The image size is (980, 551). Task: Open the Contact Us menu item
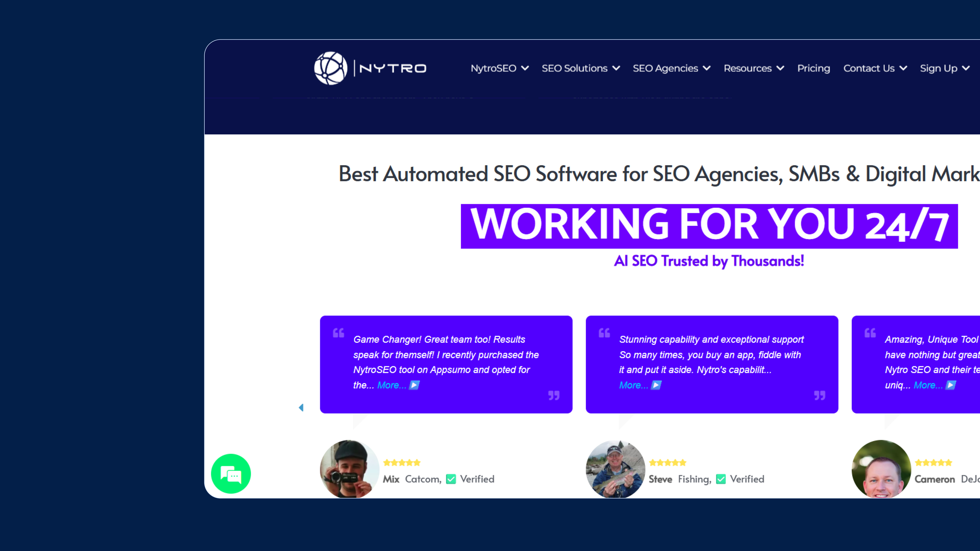(869, 68)
